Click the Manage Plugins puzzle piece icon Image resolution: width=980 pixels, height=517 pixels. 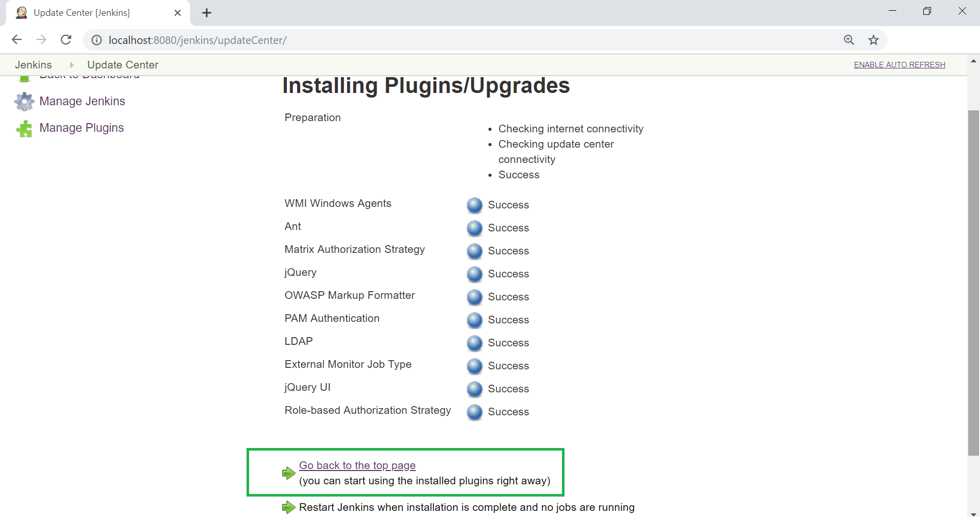coord(24,128)
